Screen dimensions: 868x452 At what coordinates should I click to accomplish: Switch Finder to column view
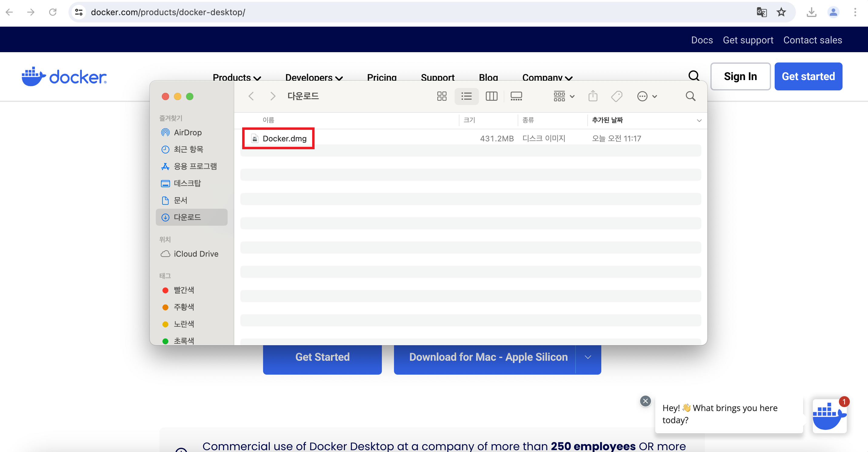point(491,96)
